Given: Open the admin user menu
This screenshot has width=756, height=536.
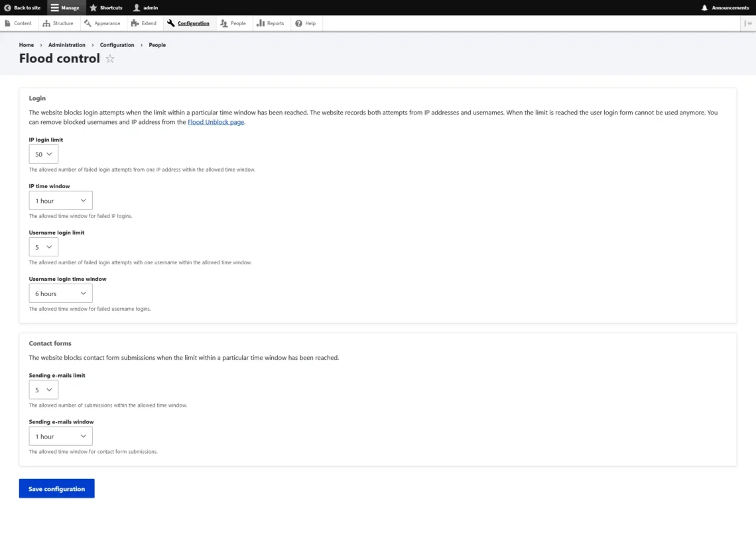Looking at the screenshot, I should point(145,8).
